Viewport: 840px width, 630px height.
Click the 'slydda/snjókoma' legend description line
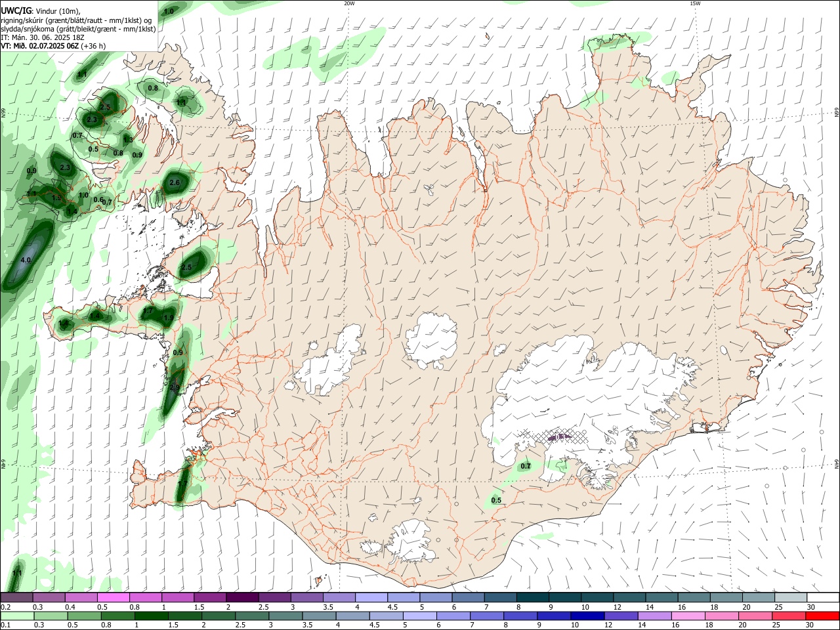[77, 29]
